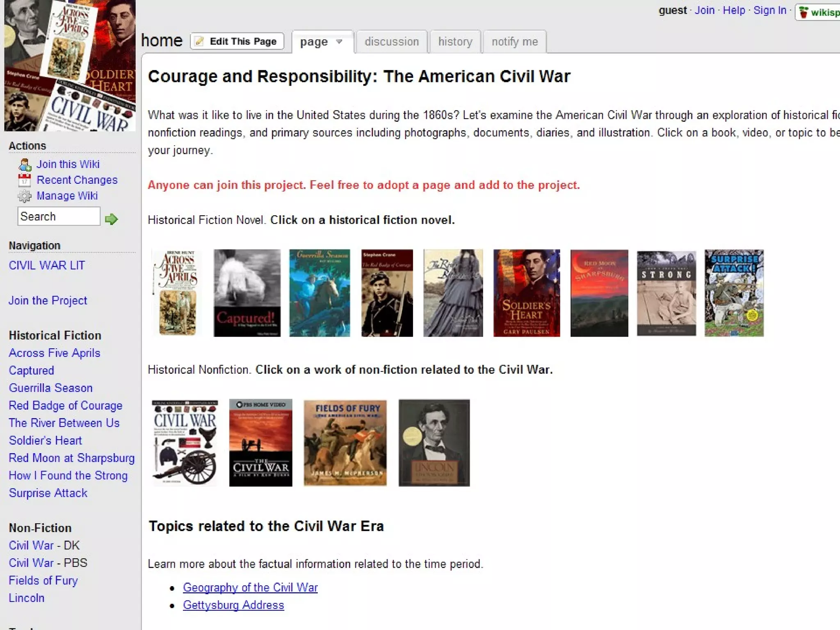Open the Lincoln photobiography cover image
The image size is (840, 630).
[x=434, y=443]
